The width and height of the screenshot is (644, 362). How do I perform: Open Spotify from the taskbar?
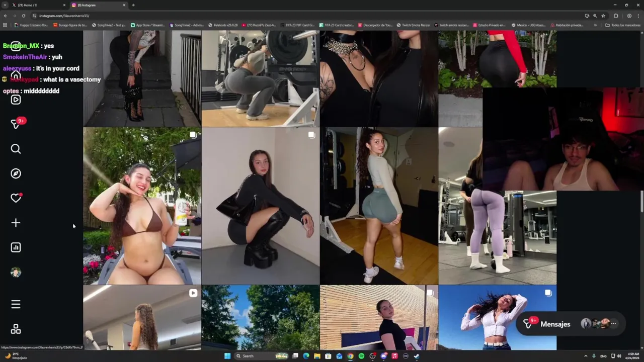coord(361,356)
